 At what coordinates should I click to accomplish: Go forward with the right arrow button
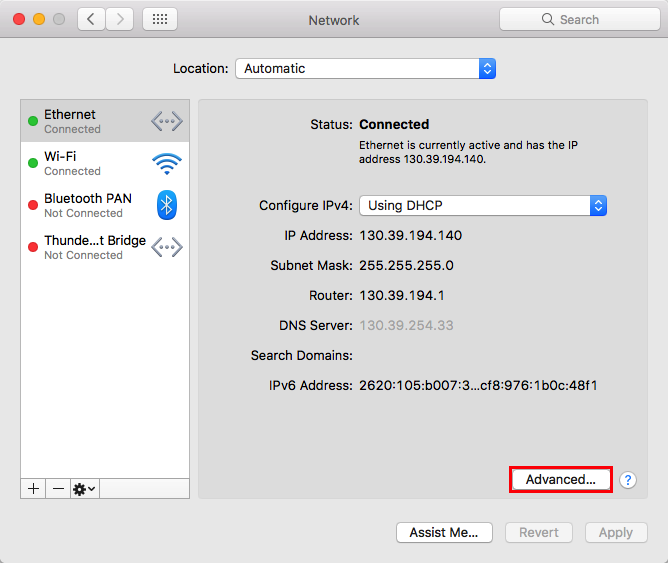point(120,19)
